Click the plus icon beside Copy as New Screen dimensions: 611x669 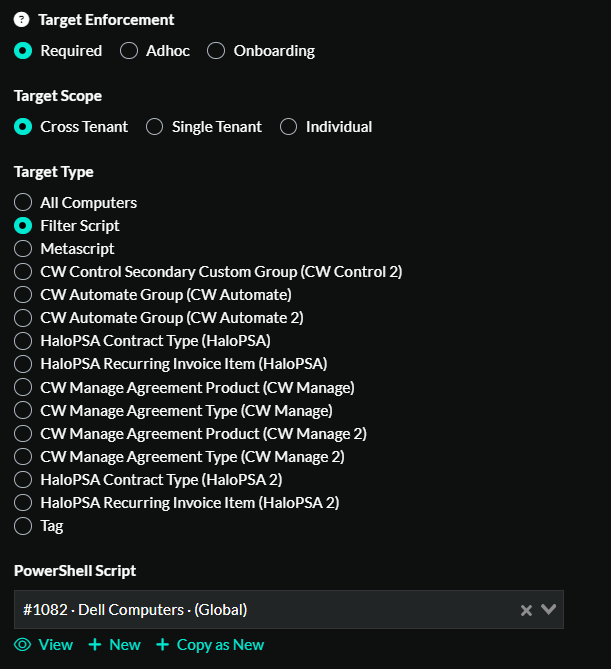click(x=163, y=645)
